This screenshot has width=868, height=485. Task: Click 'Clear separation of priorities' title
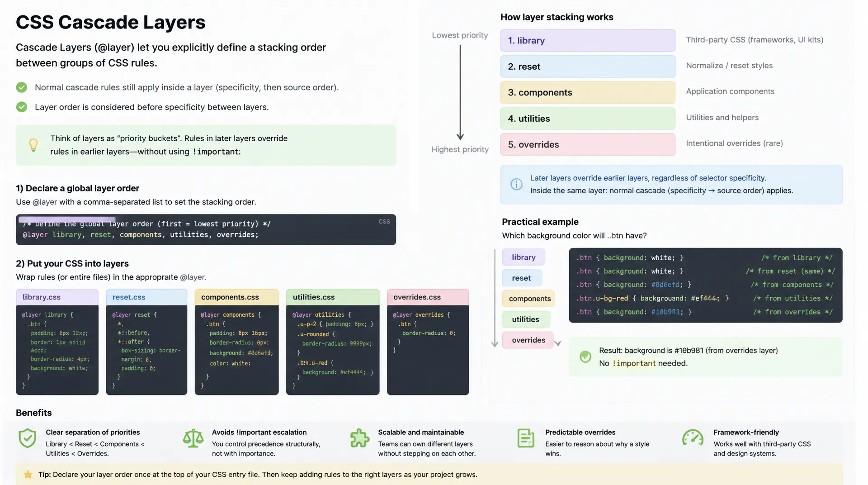tap(93, 433)
